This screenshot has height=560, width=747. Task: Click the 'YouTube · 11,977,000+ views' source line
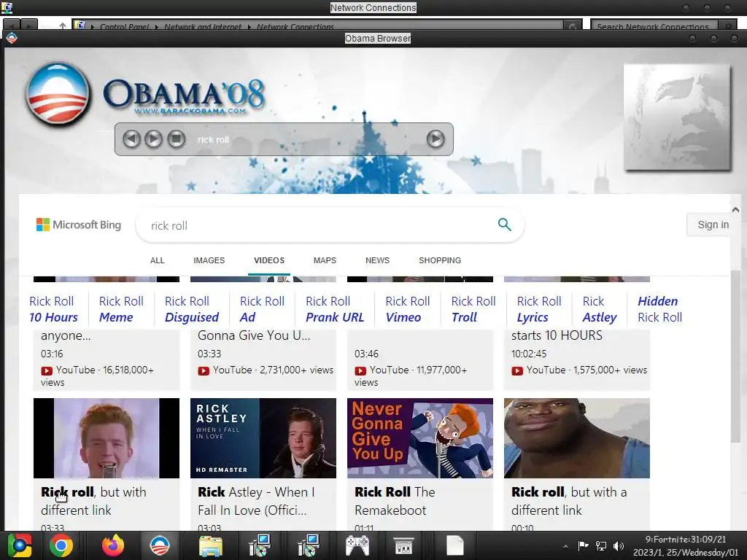click(x=411, y=376)
